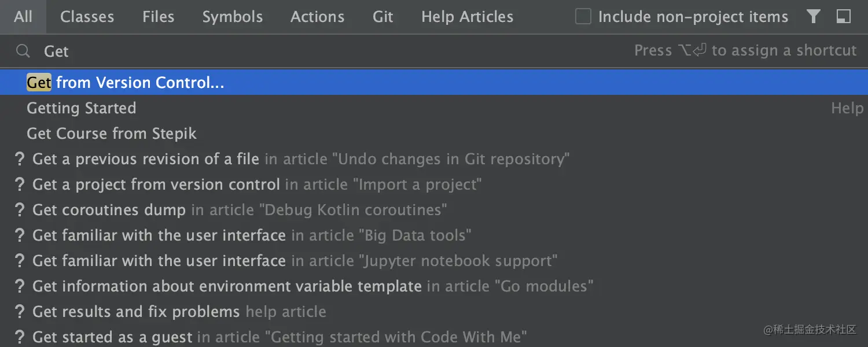Enable Include non-project items checkbox
This screenshot has height=347, width=868.
583,17
